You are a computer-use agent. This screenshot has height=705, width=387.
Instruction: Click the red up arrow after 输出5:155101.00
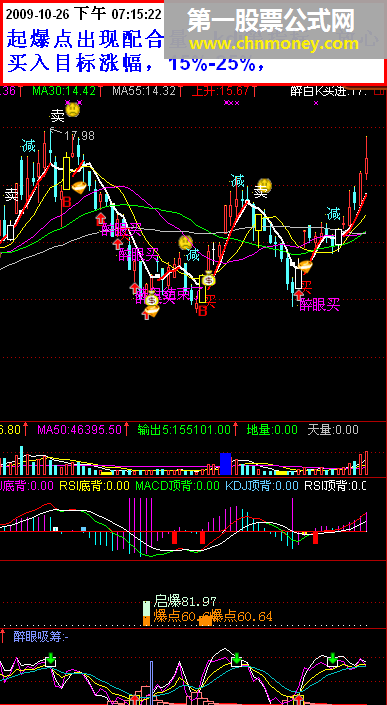[x=236, y=429]
